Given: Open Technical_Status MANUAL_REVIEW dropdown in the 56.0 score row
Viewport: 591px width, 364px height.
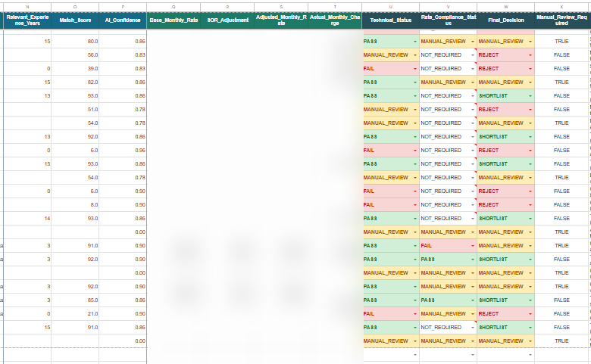Looking at the screenshot, I should point(415,55).
